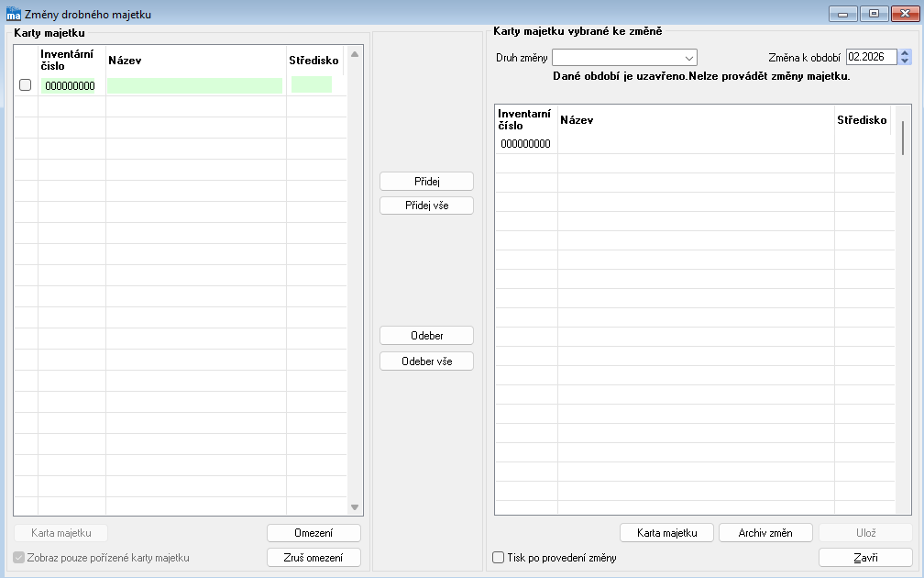Image resolution: width=924 pixels, height=578 pixels.
Task: Open Archiv změn
Action: click(x=765, y=533)
